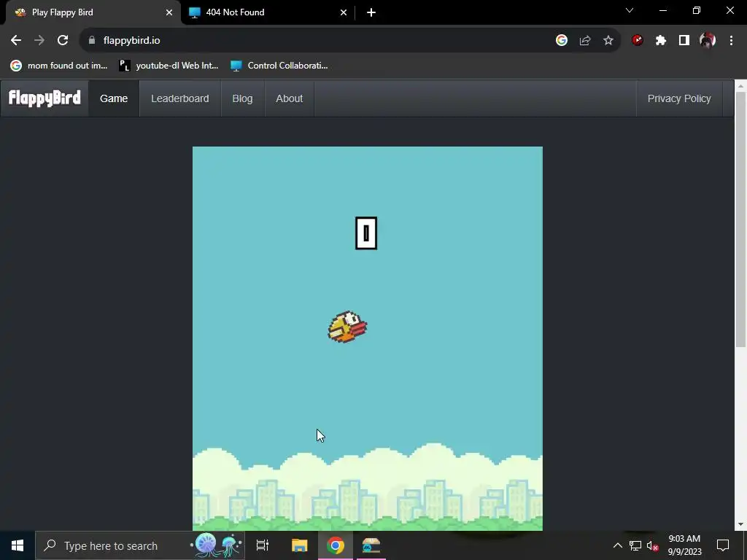Close the Play Flappy Bird tab
747x560 pixels.
pos(169,12)
